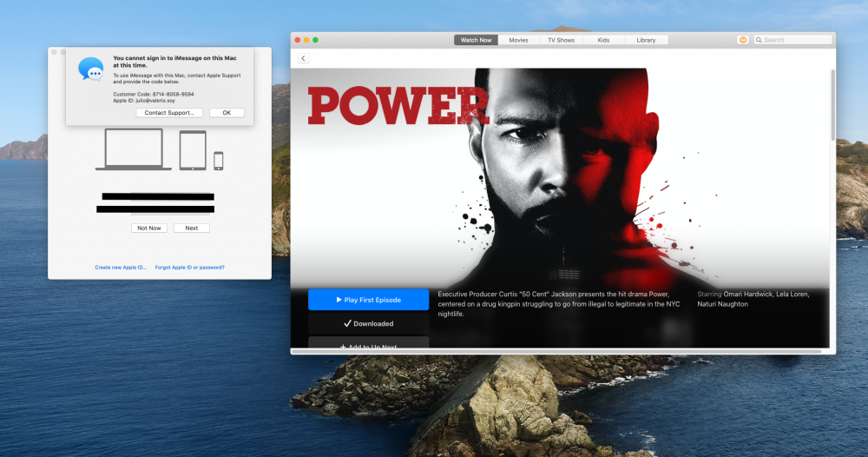This screenshot has width=868, height=457.
Task: Click the Power description starting 'Executive Producer'
Action: (559, 304)
